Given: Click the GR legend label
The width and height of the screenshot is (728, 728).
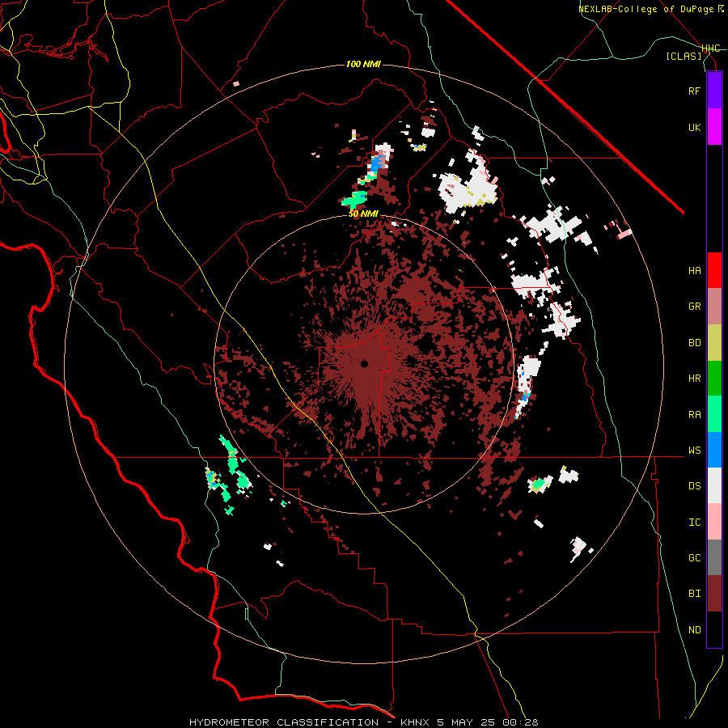Looking at the screenshot, I should coord(695,307).
